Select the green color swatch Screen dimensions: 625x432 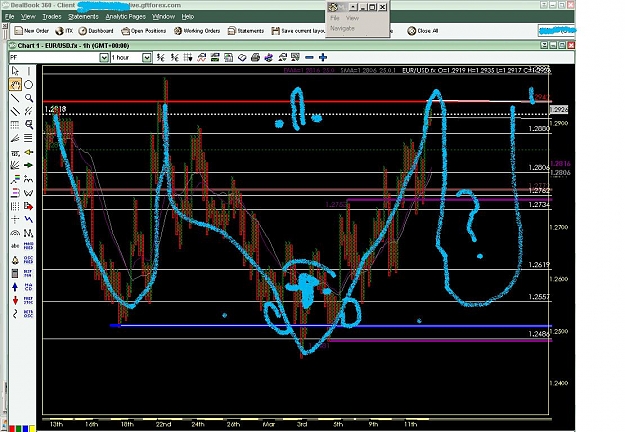(18, 429)
